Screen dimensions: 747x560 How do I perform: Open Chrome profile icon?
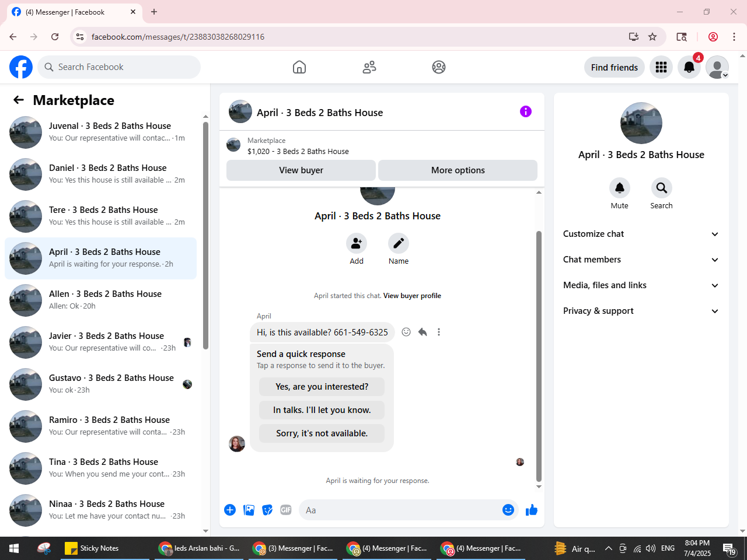(x=713, y=37)
